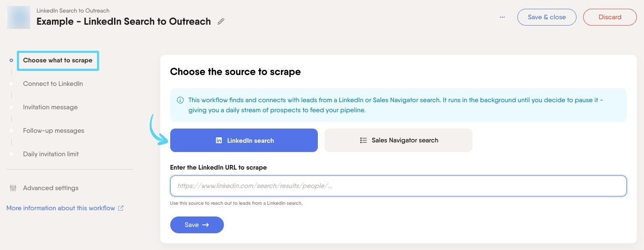Click the blurred workflow logo thumbnail
Image resolution: width=644 pixels, height=250 pixels.
click(18, 17)
